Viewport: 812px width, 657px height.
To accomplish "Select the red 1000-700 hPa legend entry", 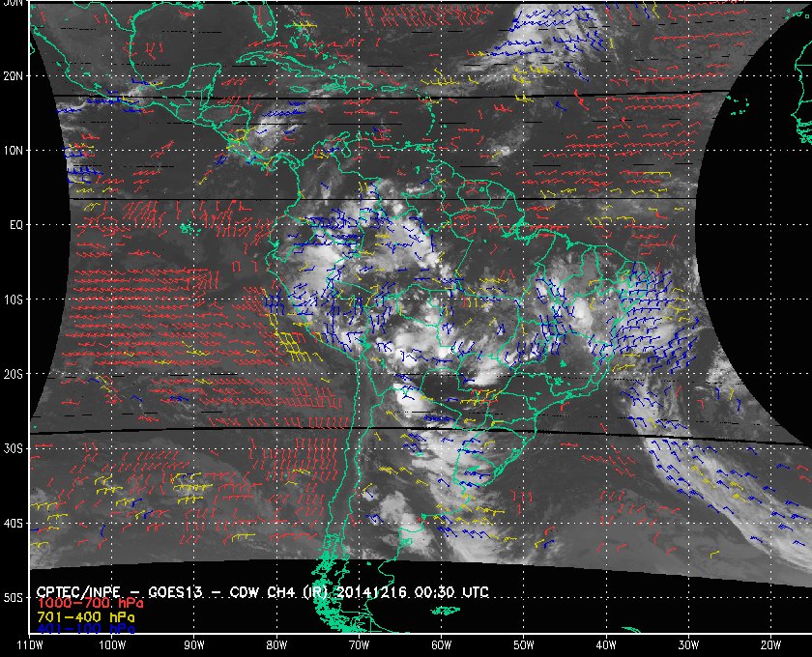I will [x=90, y=604].
